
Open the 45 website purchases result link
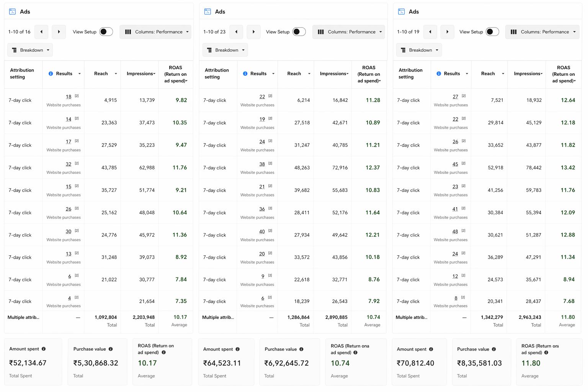[455, 164]
